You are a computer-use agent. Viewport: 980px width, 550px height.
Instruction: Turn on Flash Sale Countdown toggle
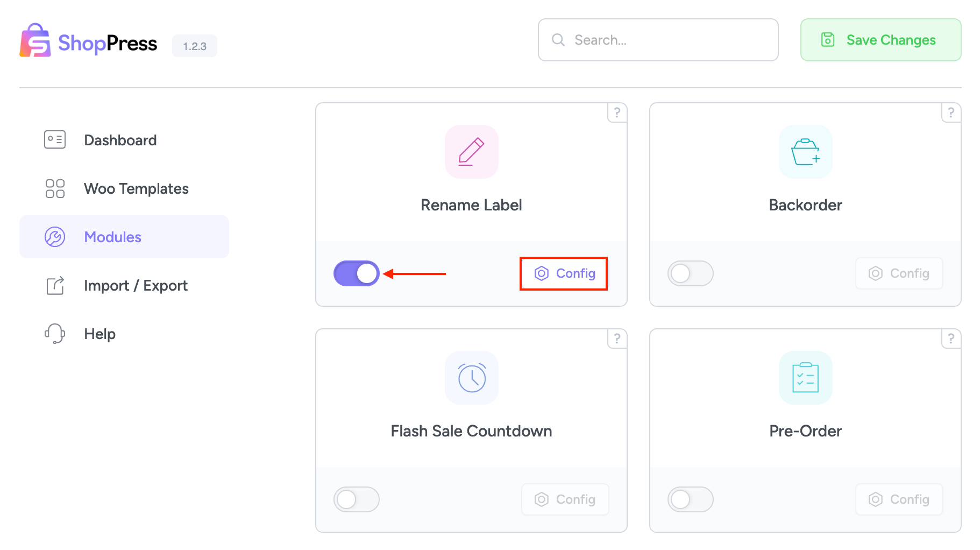pyautogui.click(x=356, y=499)
